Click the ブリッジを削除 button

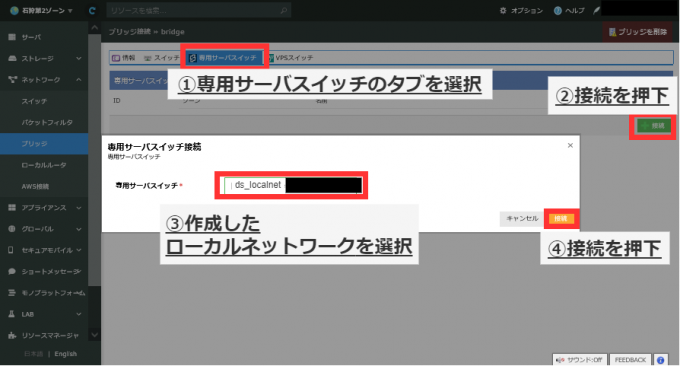[638, 32]
